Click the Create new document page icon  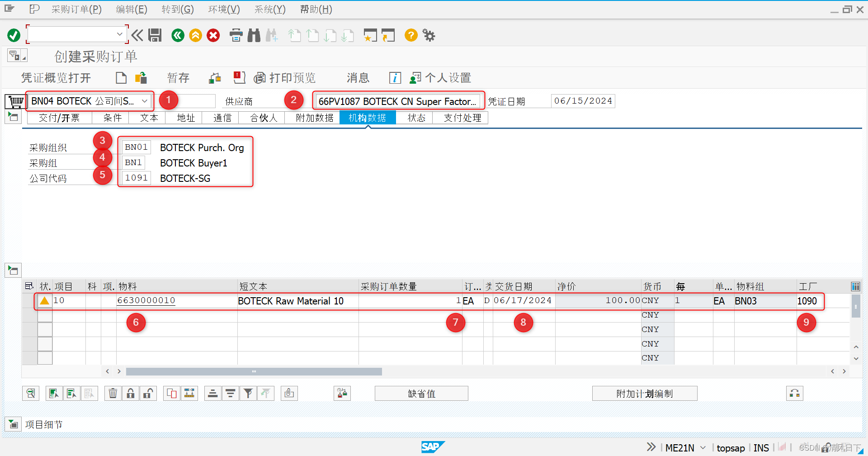121,78
